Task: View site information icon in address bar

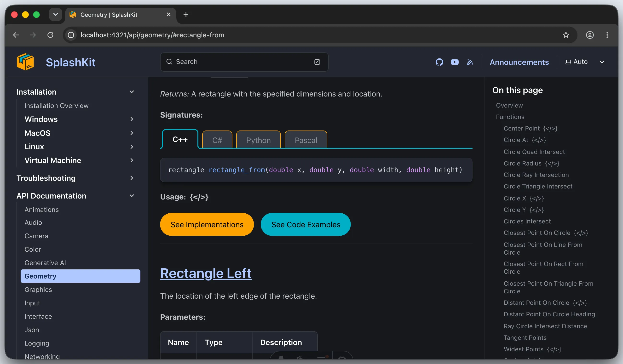Action: pyautogui.click(x=71, y=35)
